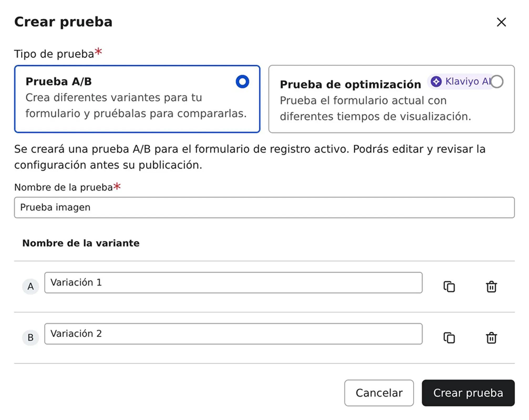Delete variant B with trash icon
Image resolution: width=529 pixels, height=420 pixels.
[x=491, y=338]
